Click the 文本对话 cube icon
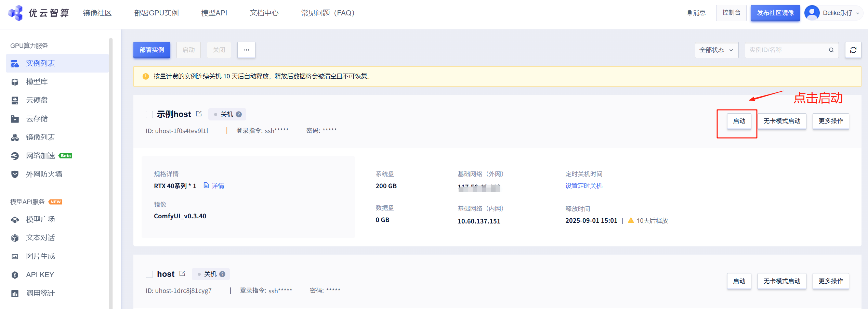The width and height of the screenshot is (868, 309). click(x=15, y=238)
